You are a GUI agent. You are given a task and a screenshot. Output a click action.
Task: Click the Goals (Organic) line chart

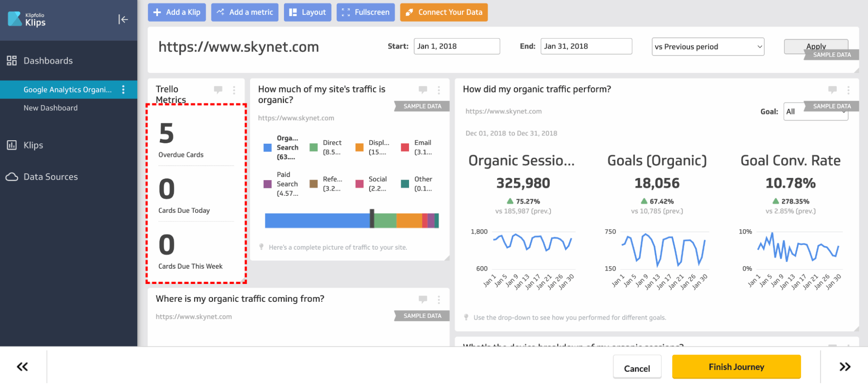click(x=663, y=250)
